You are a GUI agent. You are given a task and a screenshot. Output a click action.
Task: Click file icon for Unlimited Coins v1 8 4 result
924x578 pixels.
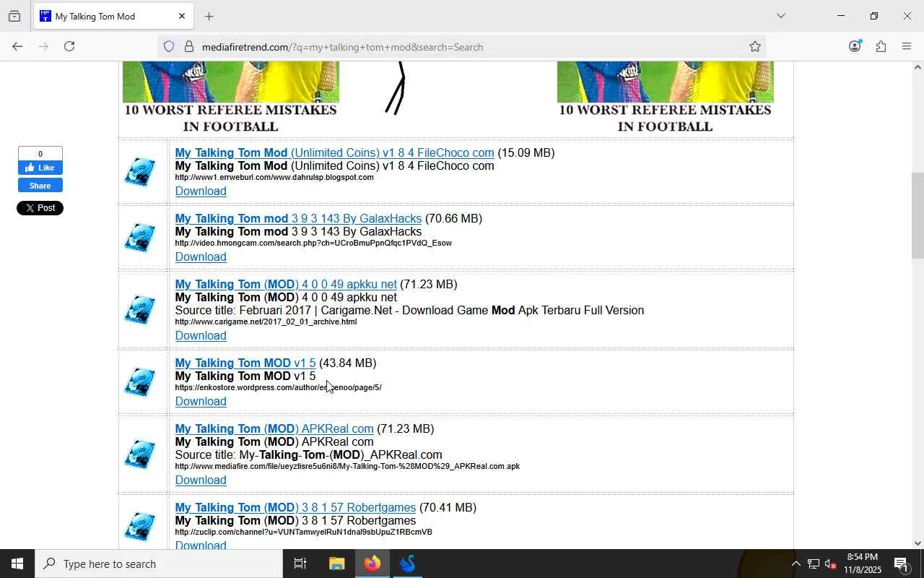point(139,172)
